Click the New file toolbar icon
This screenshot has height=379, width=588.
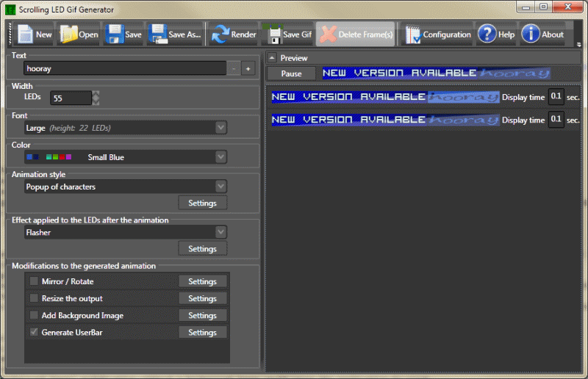point(26,35)
